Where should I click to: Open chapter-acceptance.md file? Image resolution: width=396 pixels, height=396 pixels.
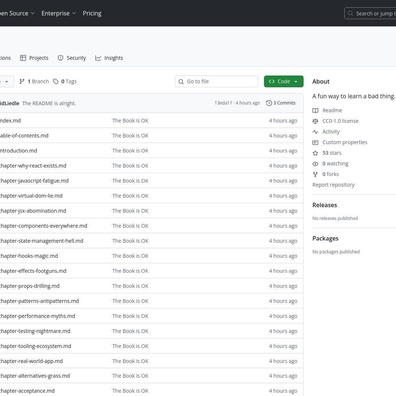27,391
